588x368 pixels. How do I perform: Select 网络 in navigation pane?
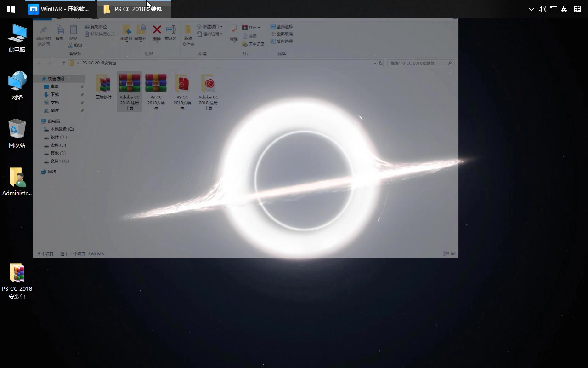coord(49,172)
